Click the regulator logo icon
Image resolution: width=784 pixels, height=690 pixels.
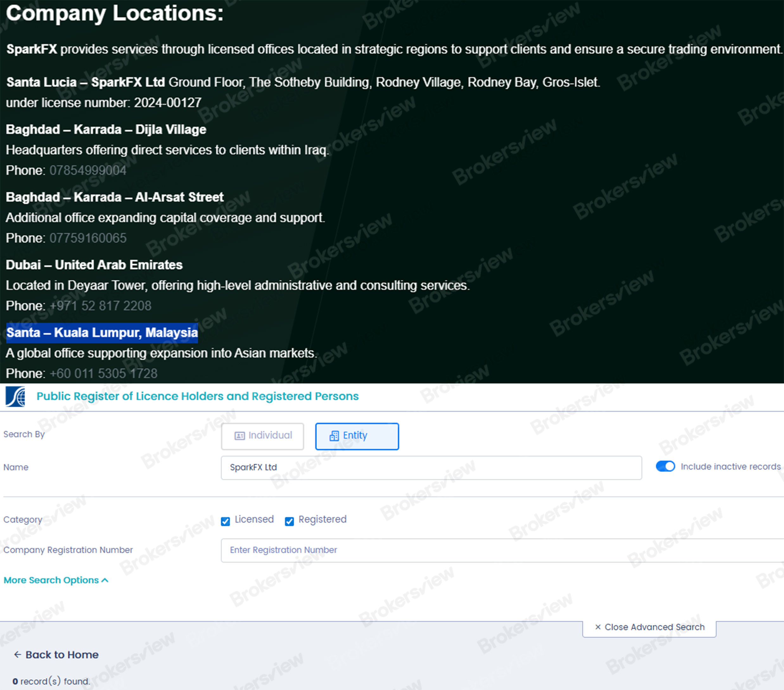(x=15, y=397)
